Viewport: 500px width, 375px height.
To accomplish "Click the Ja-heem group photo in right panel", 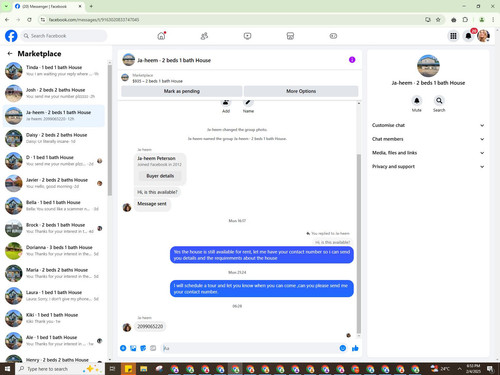I will [428, 66].
